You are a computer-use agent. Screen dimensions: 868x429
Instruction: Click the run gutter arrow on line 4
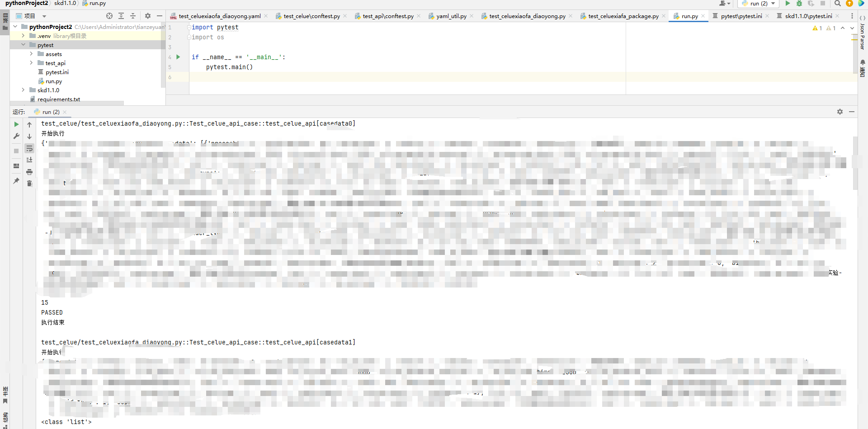(178, 57)
